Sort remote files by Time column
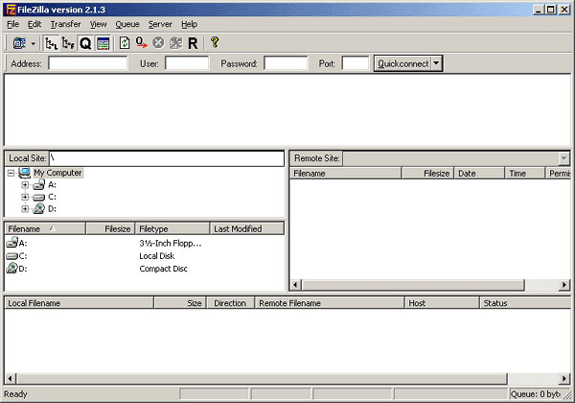The image size is (575, 403). coord(525,173)
